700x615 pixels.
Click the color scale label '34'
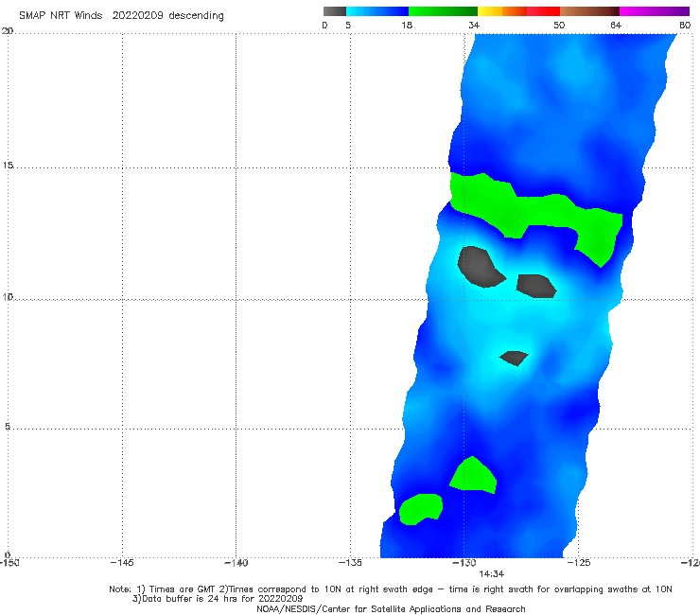(474, 26)
